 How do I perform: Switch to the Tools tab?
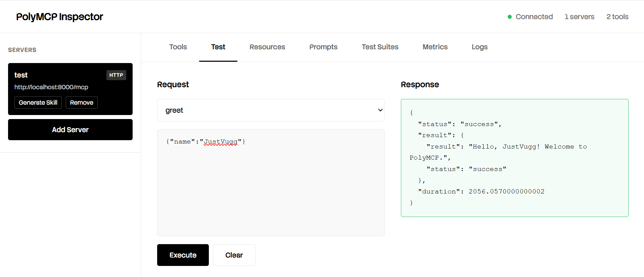[178, 47]
